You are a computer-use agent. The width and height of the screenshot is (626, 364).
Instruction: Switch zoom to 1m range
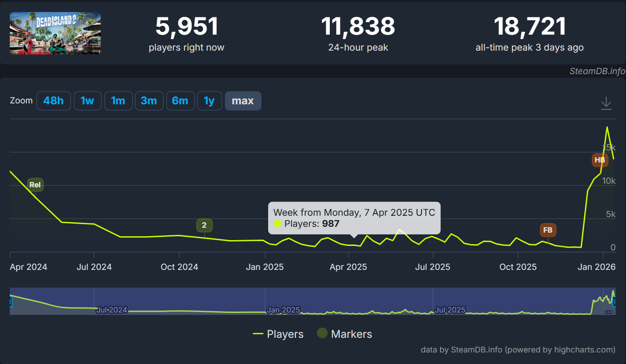[118, 101]
